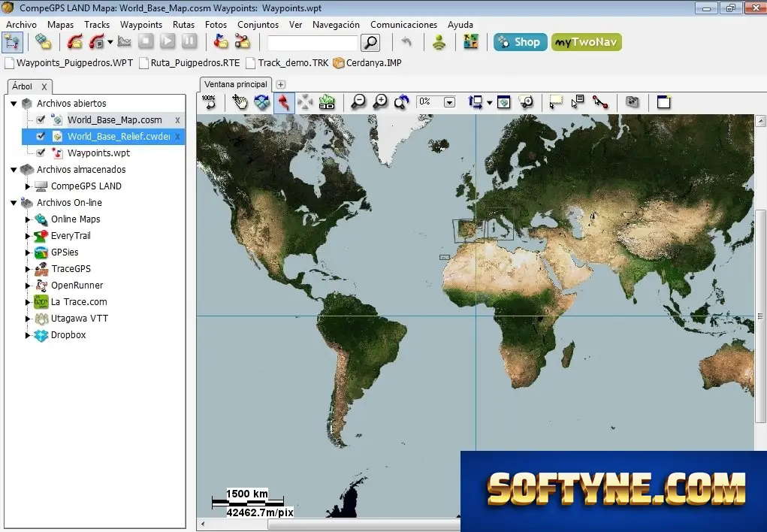Viewport: 767px width, 532px height.
Task: Open the 3D view icon
Action: [327, 102]
